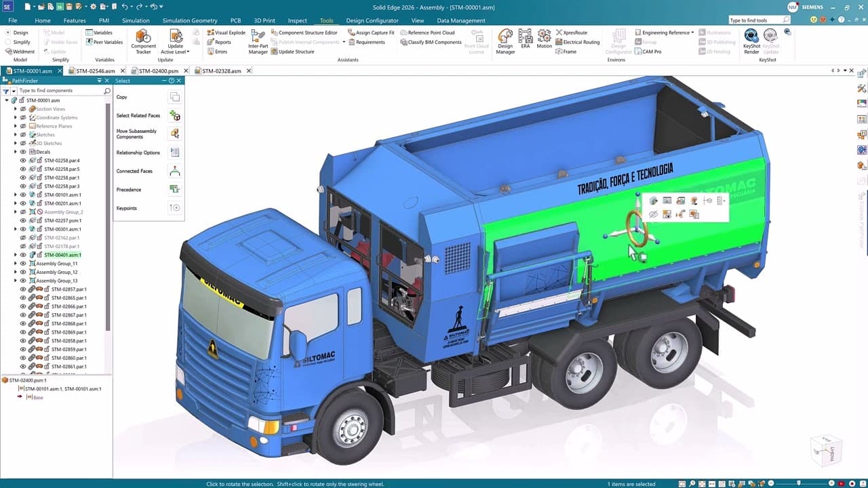Launch the Inter-Part Manager
This screenshot has height=488, width=868.
pos(258,41)
